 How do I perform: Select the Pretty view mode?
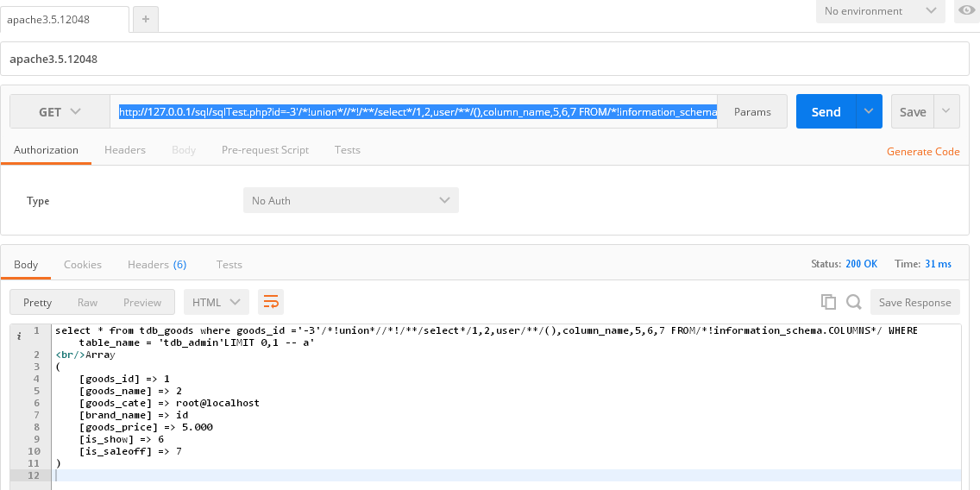point(37,302)
